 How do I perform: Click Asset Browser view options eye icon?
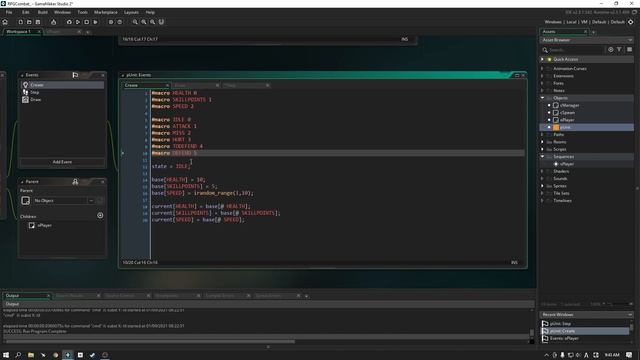[611, 49]
